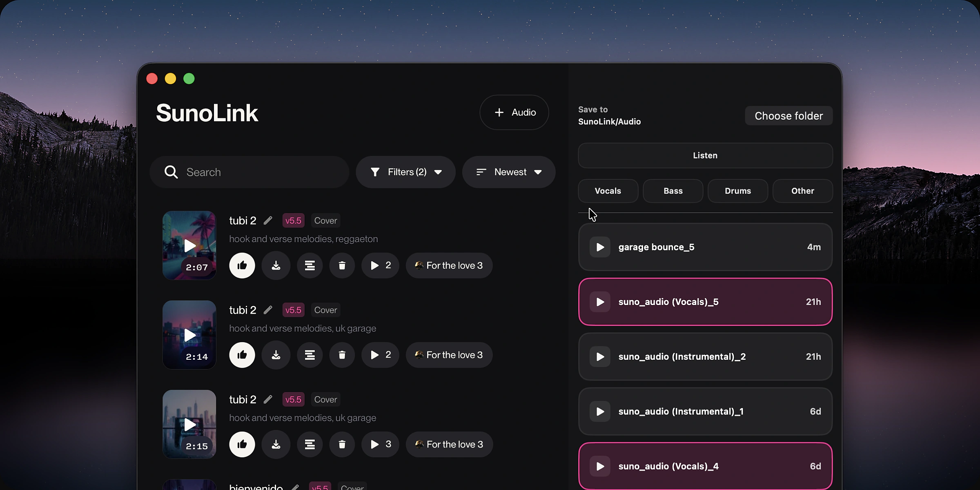Screen dimensions: 980x490
Task: Open For the love 3 on 2:14 track
Action: point(449,355)
